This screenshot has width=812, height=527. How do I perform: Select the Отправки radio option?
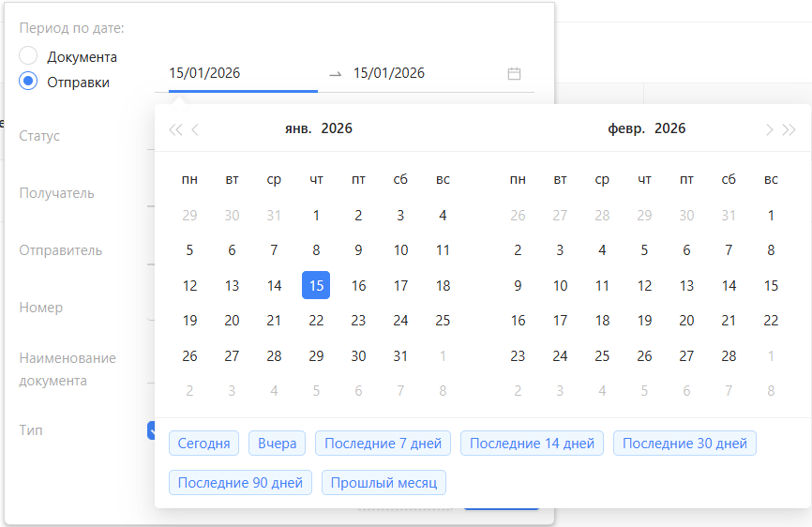click(x=28, y=82)
